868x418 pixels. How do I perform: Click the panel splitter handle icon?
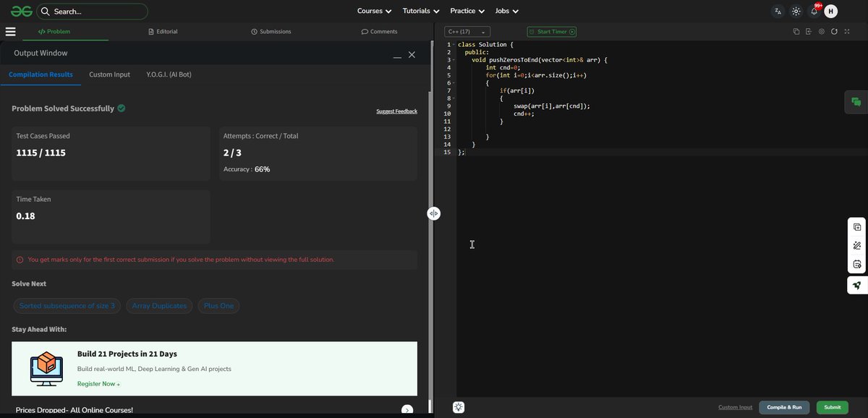click(433, 213)
